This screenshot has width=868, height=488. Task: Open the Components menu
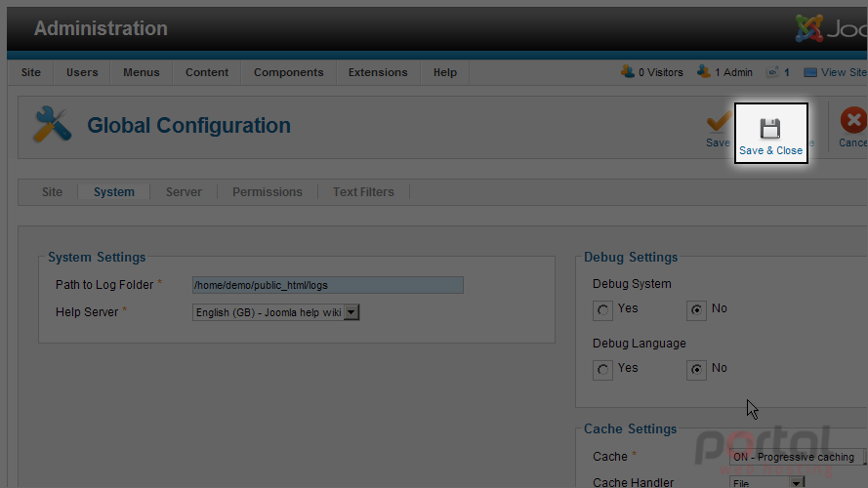288,72
